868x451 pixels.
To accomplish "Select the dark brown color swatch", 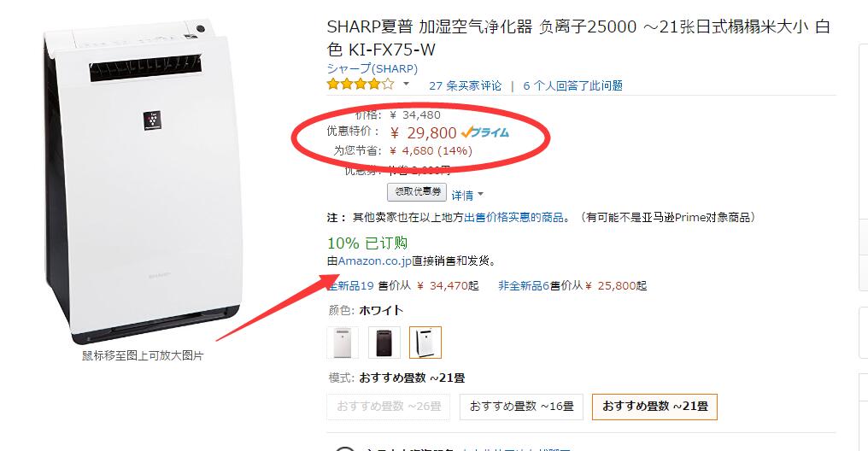I will point(384,343).
